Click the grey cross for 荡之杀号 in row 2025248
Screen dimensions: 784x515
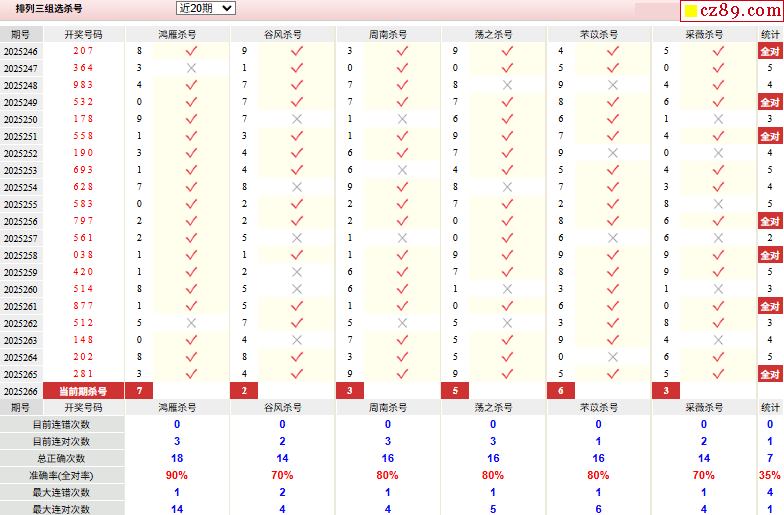pos(507,85)
